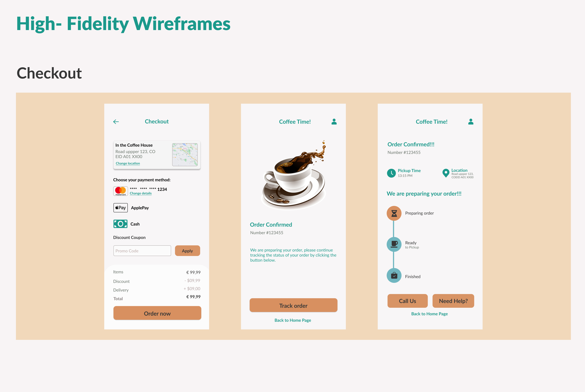This screenshot has height=392, width=585.
Task: Click Back to Home Page link
Action: (292, 320)
